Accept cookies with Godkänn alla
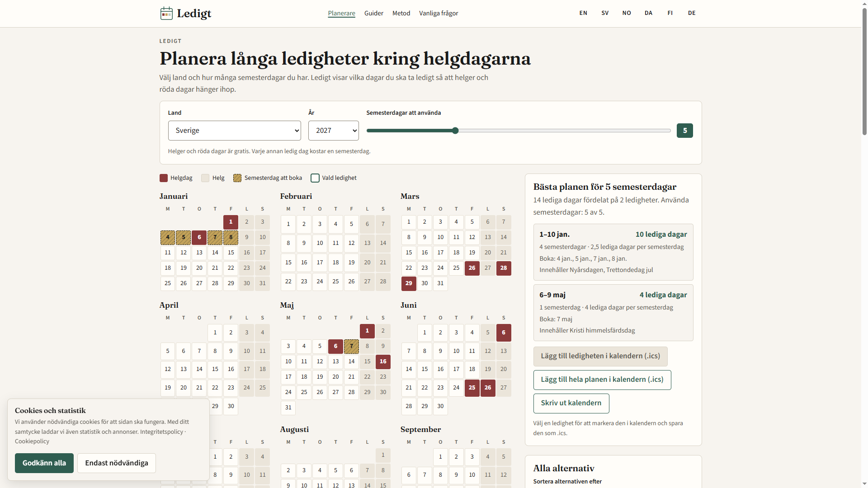Viewport: 868px width, 488px height. [x=44, y=463]
